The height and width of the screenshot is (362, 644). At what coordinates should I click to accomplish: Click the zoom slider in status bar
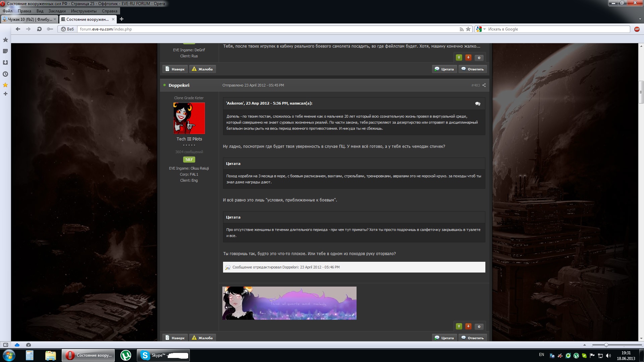(x=606, y=345)
